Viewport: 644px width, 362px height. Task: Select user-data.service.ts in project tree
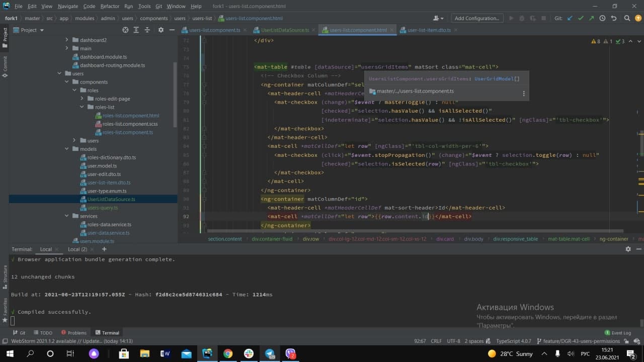point(108,233)
